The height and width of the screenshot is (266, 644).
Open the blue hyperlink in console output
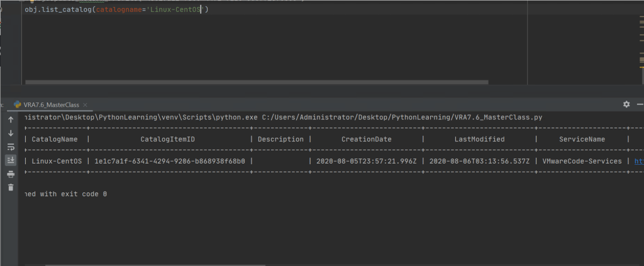pos(638,161)
